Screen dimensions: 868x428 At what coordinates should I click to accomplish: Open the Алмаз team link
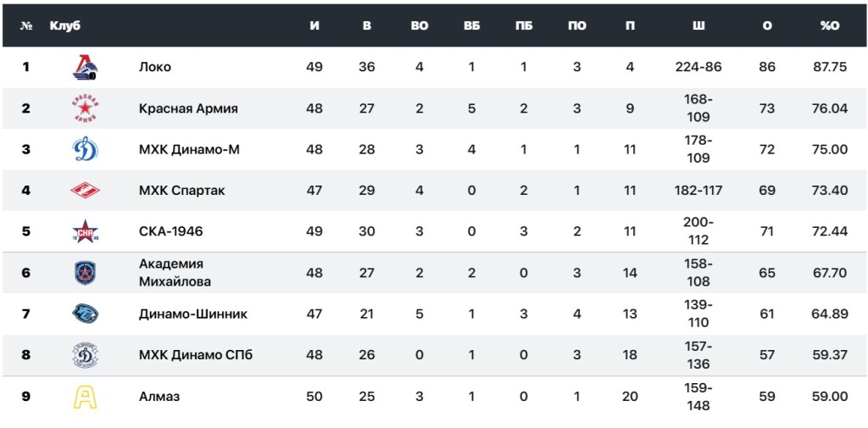(159, 396)
